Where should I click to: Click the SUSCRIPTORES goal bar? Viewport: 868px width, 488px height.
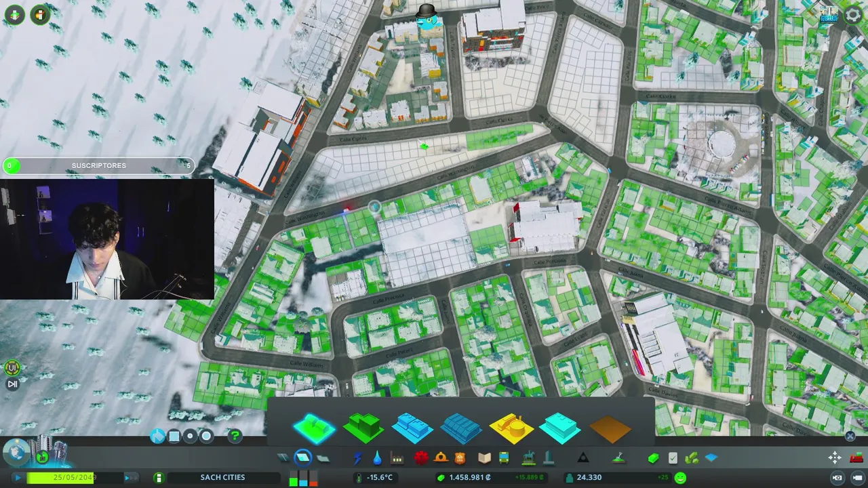click(x=99, y=165)
